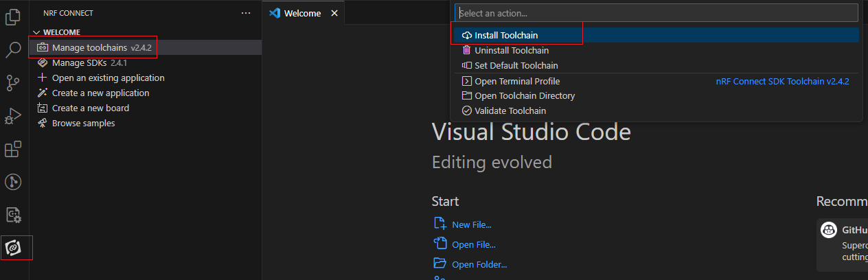Viewport: 868px width, 280px height.
Task: Click the plus icon beside Open an existing application
Action: tap(43, 78)
